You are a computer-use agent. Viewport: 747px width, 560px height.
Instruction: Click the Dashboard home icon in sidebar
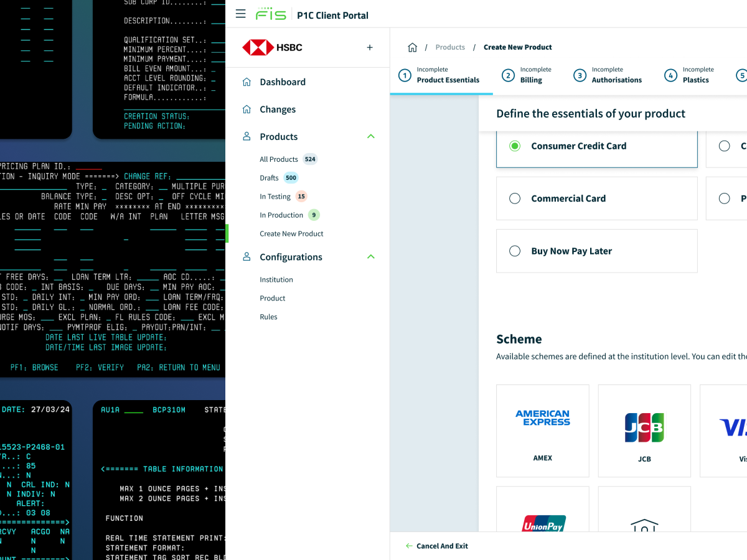[x=247, y=82]
